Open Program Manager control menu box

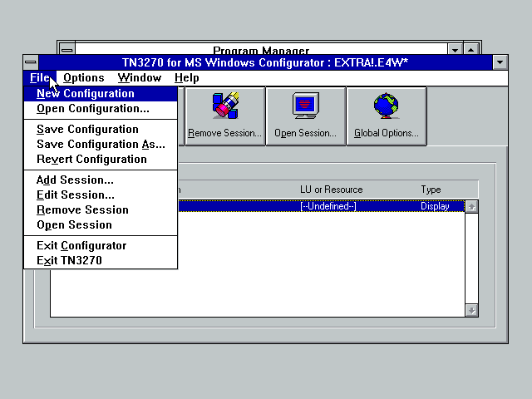click(67, 50)
